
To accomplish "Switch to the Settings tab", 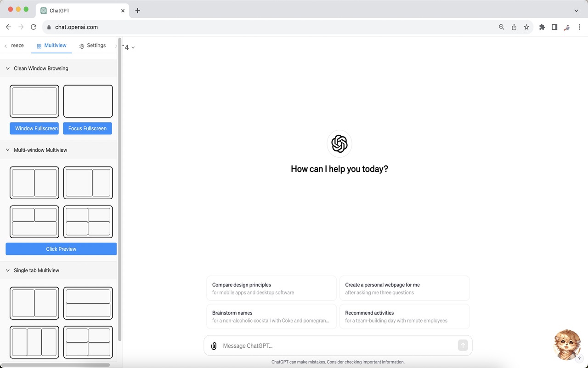I will pos(93,46).
